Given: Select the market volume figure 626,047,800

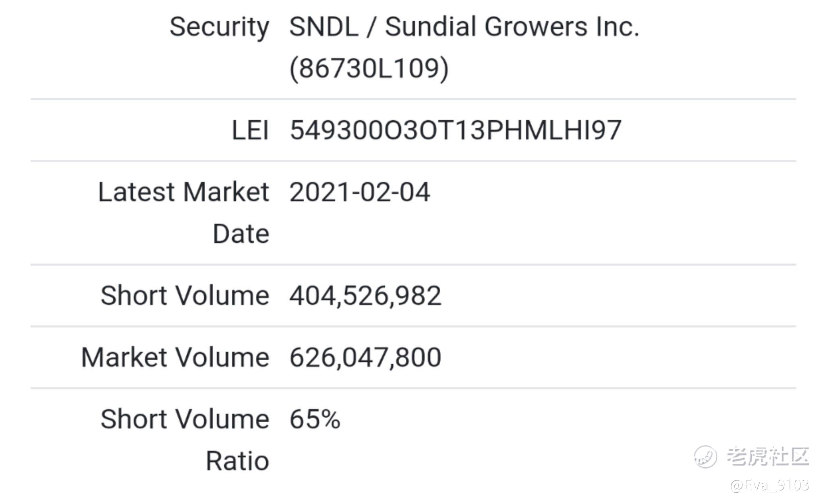Looking at the screenshot, I should 365,357.
